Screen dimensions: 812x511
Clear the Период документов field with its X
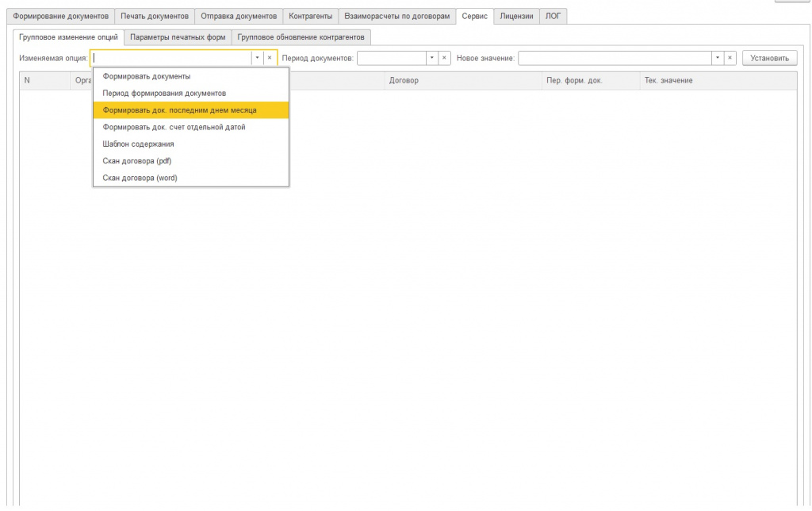pyautogui.click(x=444, y=58)
